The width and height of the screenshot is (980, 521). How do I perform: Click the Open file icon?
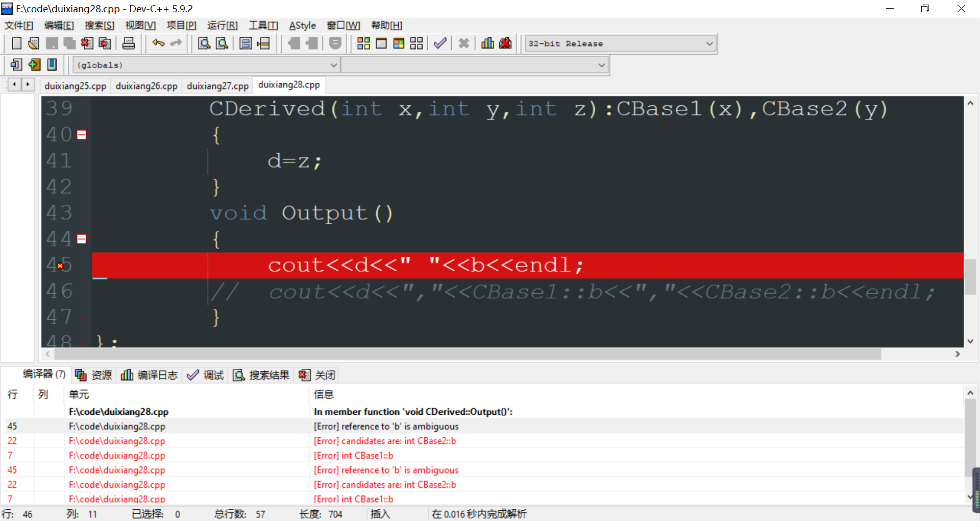(34, 43)
